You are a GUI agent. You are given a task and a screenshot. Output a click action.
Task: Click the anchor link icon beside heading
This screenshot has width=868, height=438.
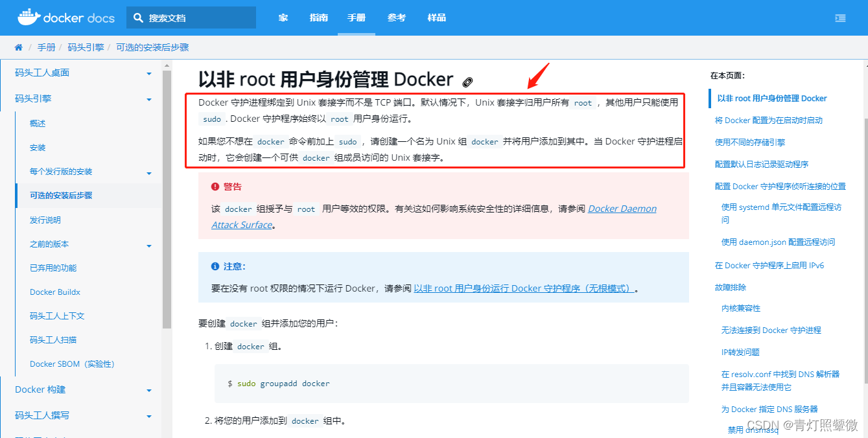coord(467,82)
